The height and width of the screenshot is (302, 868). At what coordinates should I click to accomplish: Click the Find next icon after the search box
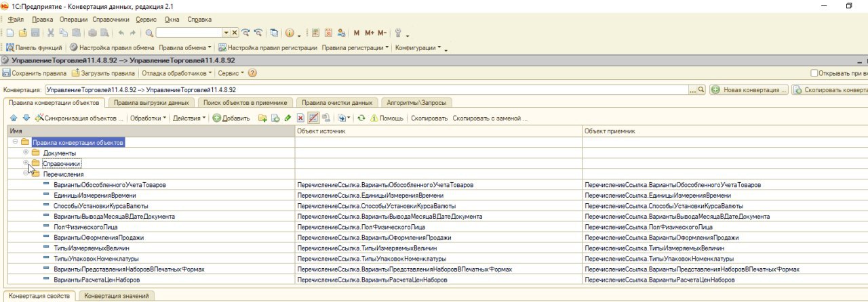tap(245, 33)
